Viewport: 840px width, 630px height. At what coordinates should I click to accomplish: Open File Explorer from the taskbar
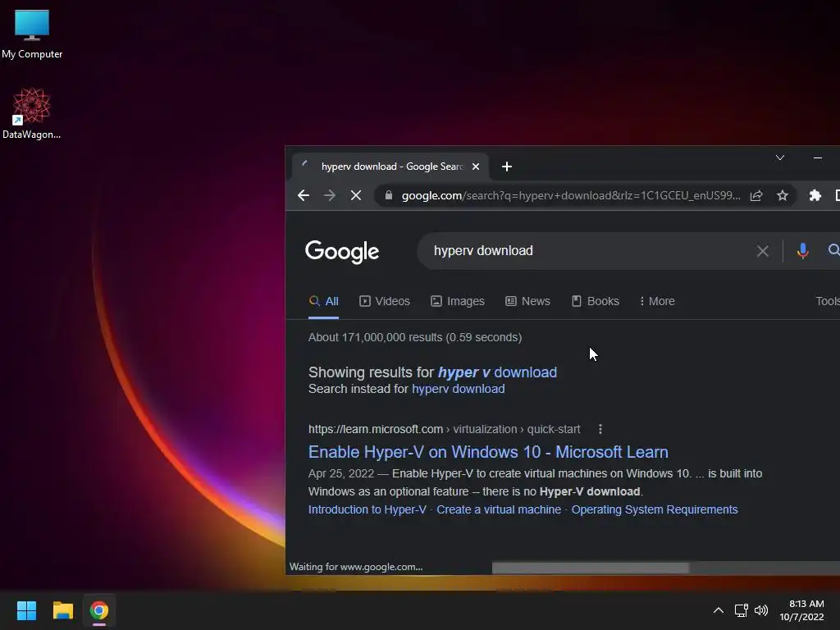click(62, 610)
